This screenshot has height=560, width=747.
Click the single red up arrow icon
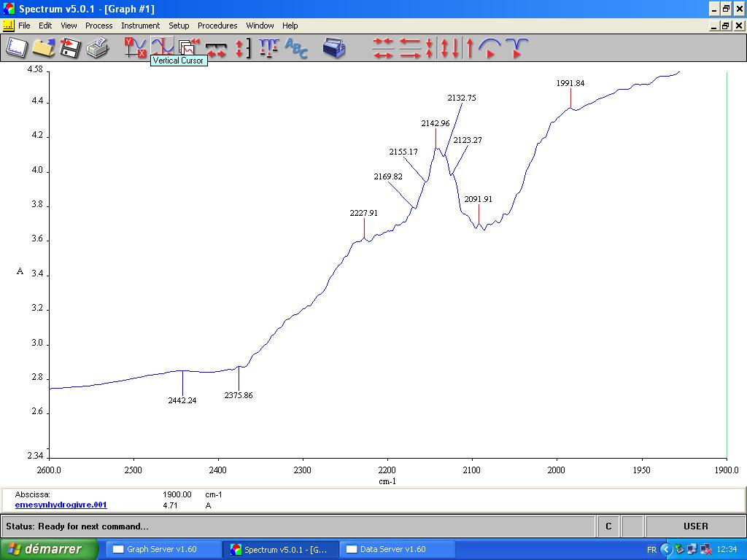pyautogui.click(x=470, y=48)
